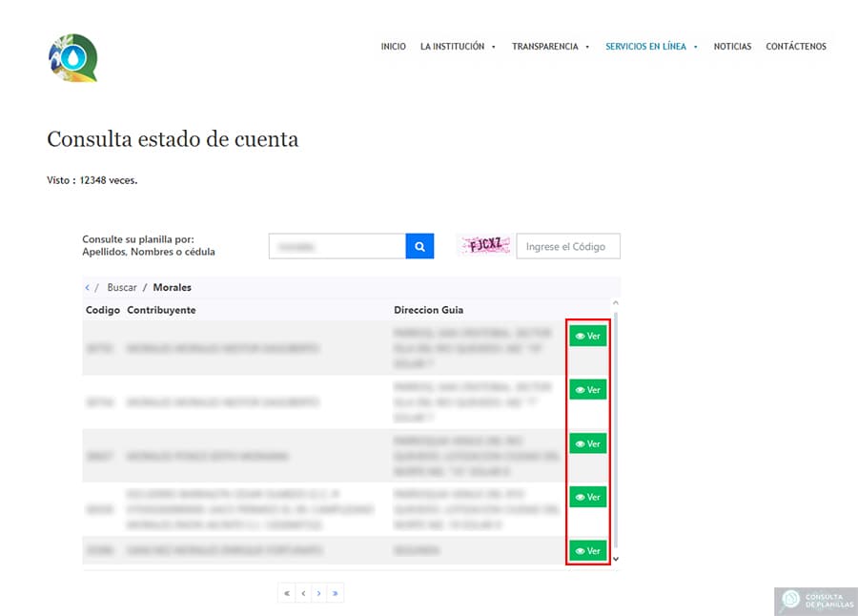
Task: Click the water drop site logo
Action: tap(73, 57)
